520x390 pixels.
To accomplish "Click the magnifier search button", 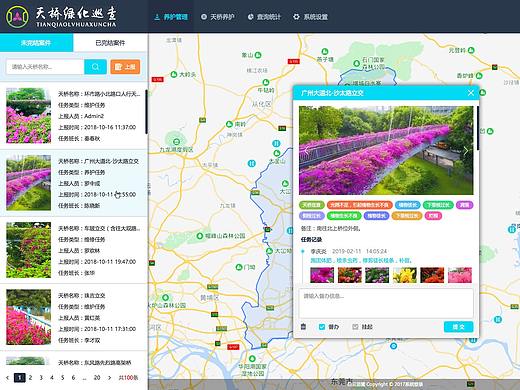I will click(95, 67).
